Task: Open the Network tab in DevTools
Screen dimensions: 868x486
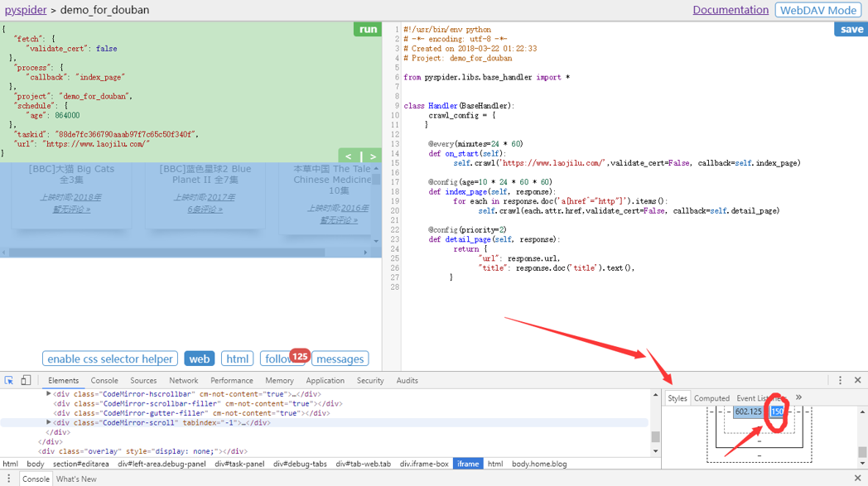Action: point(183,381)
